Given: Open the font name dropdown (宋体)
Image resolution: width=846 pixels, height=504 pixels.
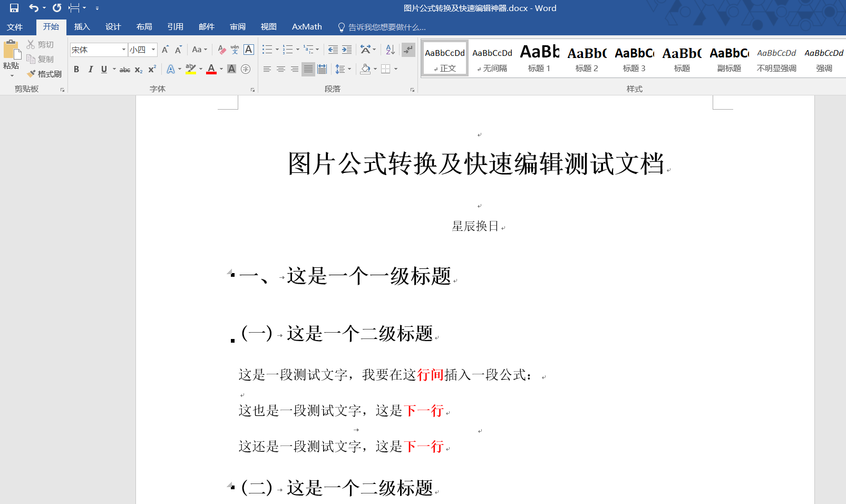Looking at the screenshot, I should 124,50.
